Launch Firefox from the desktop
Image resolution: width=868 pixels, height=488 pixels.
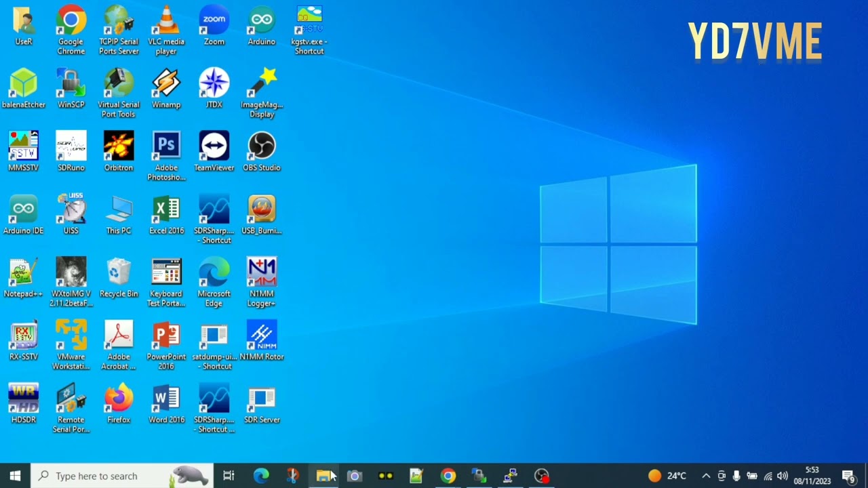coord(119,404)
